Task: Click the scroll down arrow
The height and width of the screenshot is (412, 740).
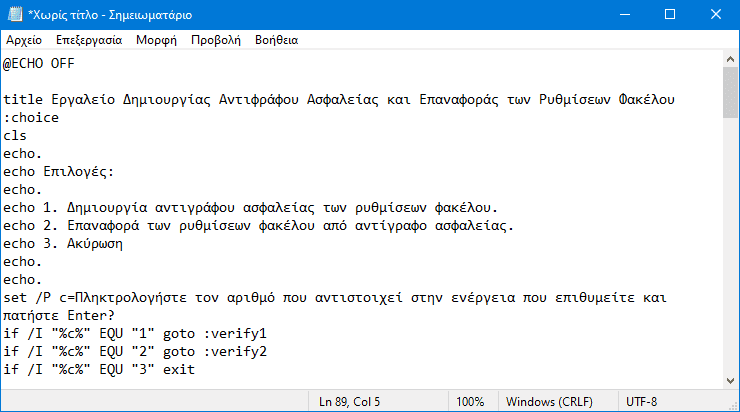Action: (730, 381)
